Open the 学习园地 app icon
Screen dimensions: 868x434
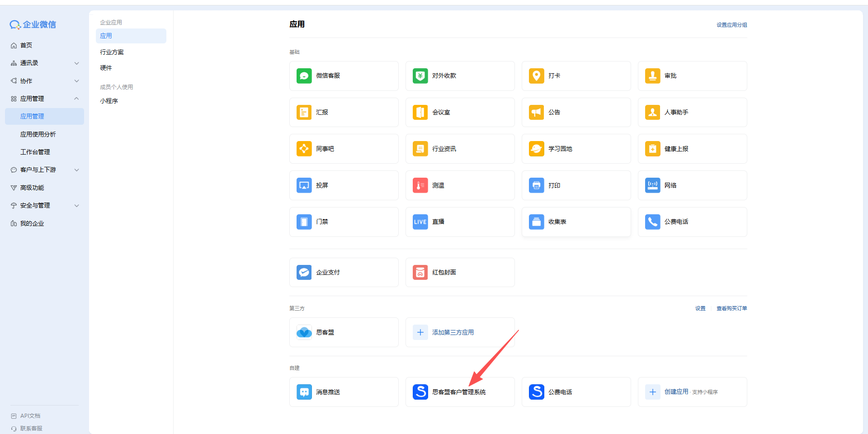(536, 149)
